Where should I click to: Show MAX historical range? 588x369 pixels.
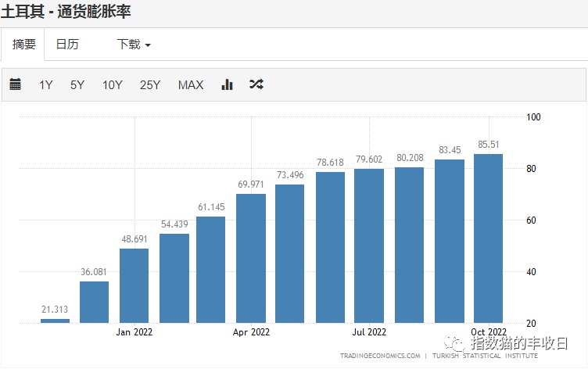191,85
